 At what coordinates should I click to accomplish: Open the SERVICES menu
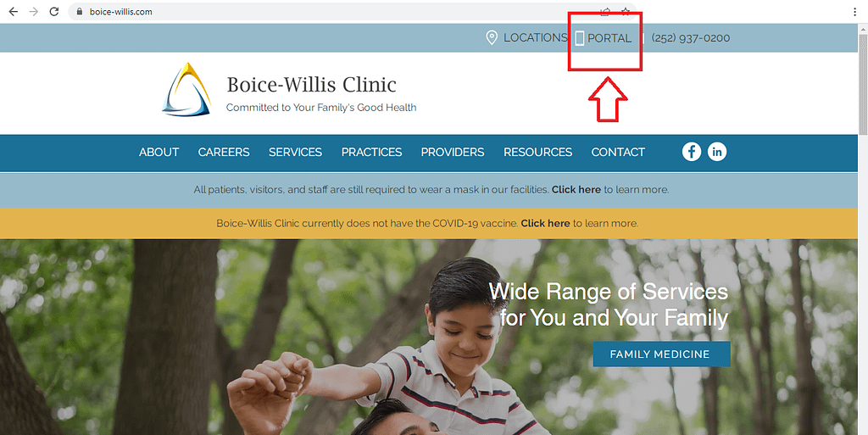(x=296, y=152)
